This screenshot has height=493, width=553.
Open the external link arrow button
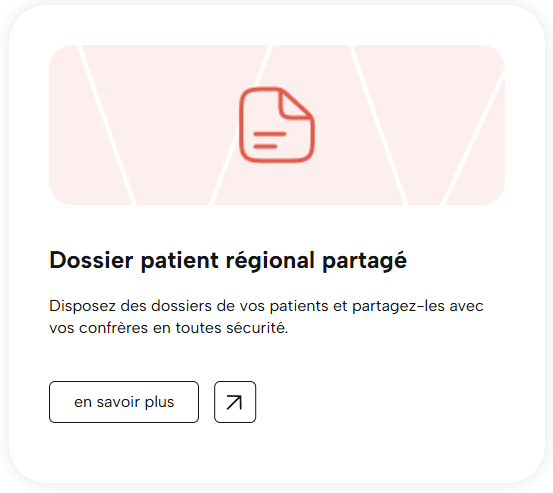tap(235, 402)
